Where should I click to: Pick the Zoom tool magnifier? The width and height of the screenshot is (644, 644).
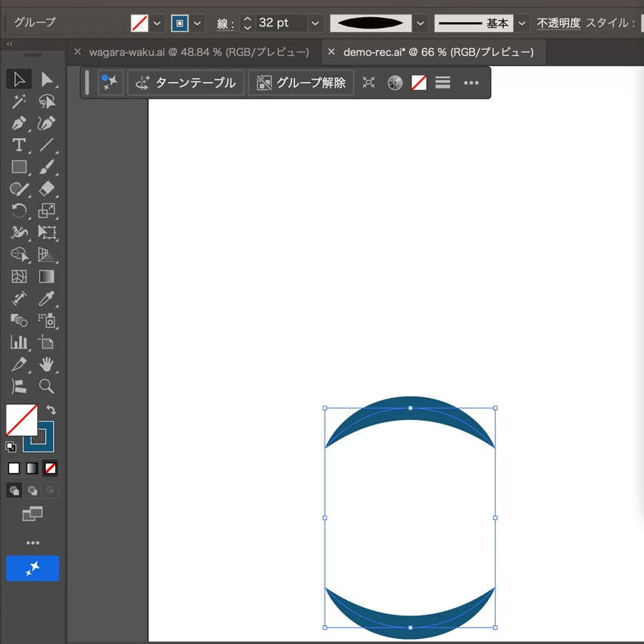(x=46, y=386)
